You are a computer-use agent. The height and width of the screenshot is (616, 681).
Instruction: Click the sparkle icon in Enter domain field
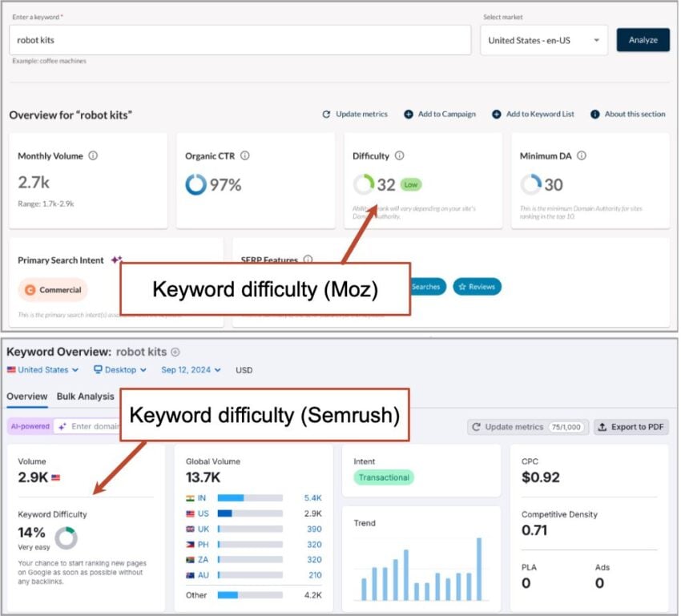62,427
